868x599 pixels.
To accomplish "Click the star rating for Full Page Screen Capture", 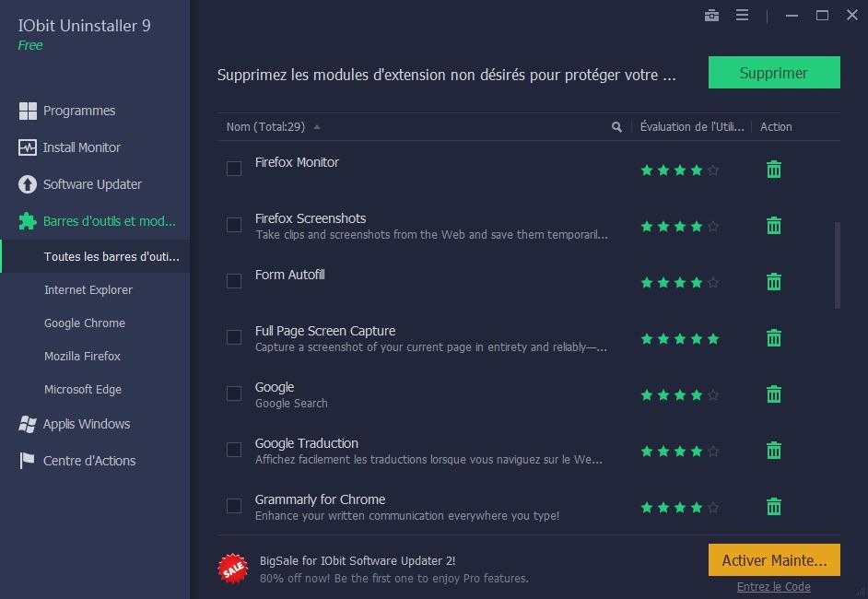I will tap(680, 339).
